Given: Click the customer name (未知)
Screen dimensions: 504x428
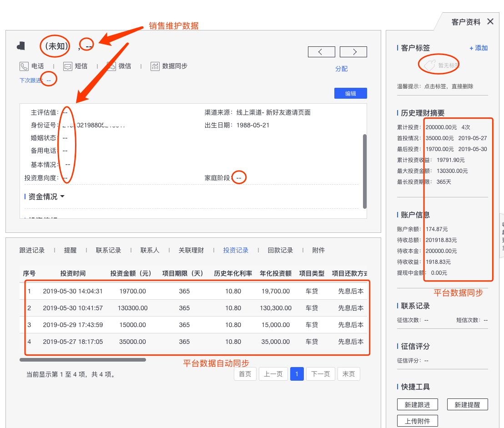Looking at the screenshot, I should [56, 46].
